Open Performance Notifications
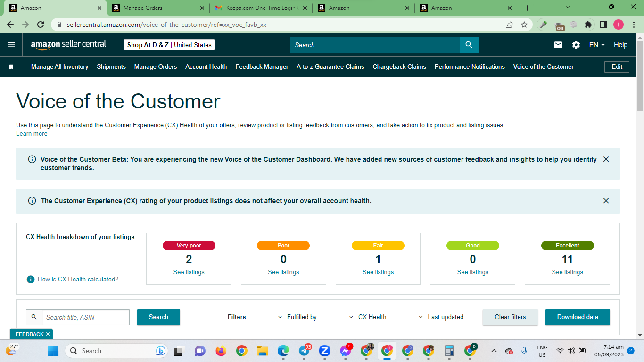This screenshot has width=644, height=362. pos(470,67)
